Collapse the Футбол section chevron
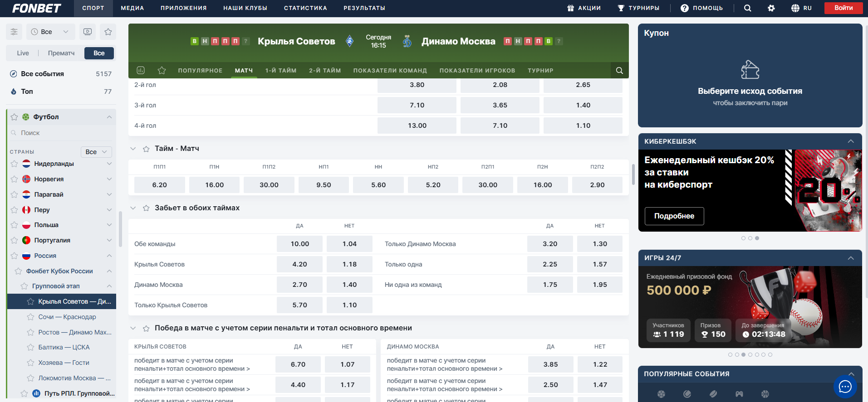The image size is (868, 402). click(x=109, y=117)
